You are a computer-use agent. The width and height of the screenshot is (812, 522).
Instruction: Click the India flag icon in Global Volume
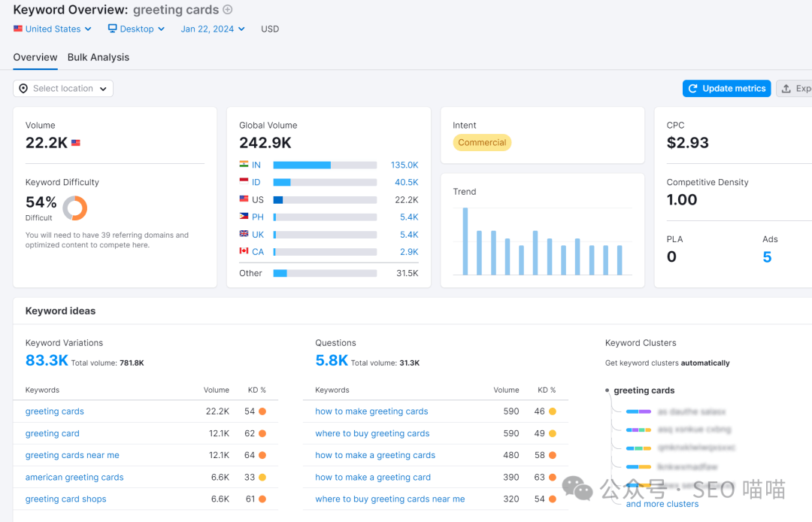(x=244, y=164)
